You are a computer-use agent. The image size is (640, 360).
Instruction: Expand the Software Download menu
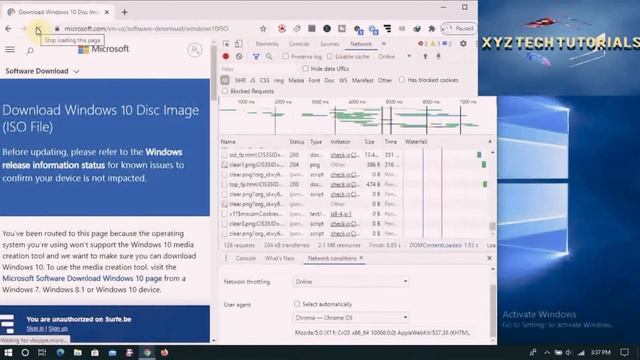pos(42,71)
